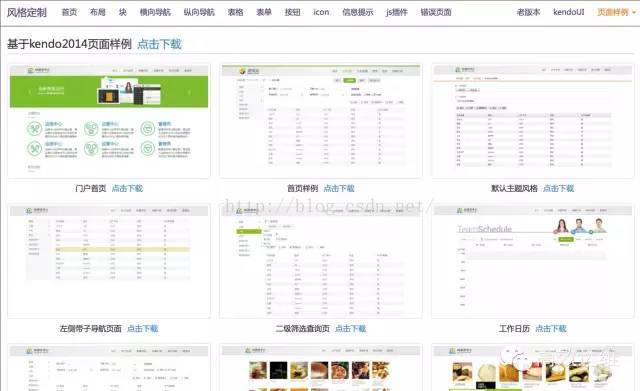Screen dimensions: 640x391
Task: Download the 工作日历 sample
Action: point(551,329)
